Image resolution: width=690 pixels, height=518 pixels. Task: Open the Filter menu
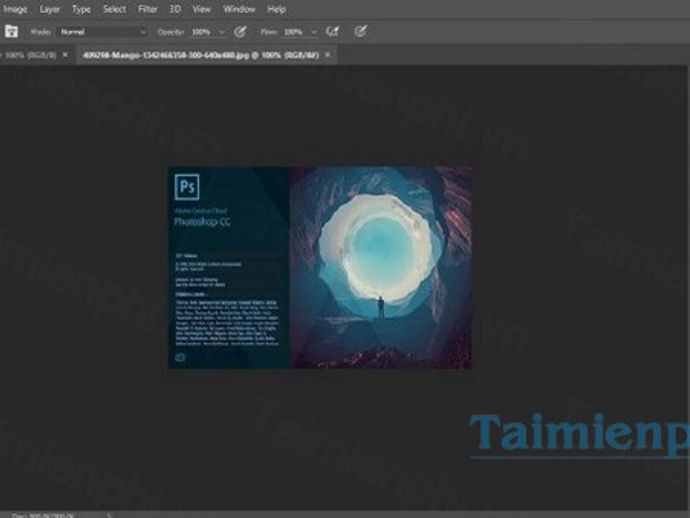click(x=147, y=9)
